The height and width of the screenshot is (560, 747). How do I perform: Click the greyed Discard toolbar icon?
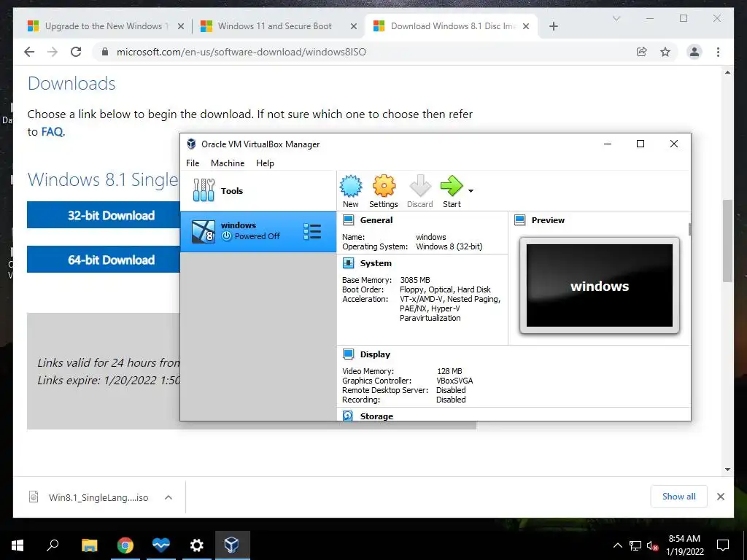419,192
